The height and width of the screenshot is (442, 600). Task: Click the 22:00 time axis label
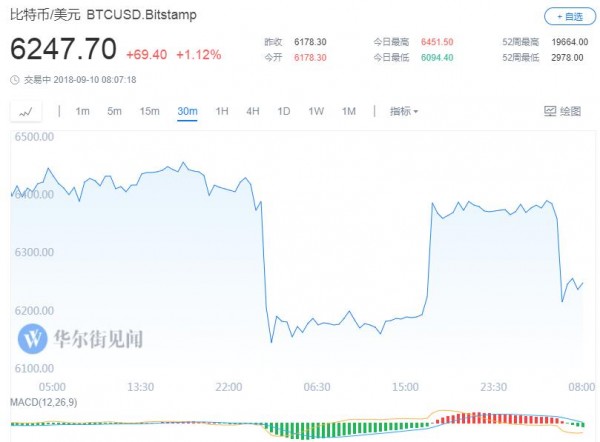(x=229, y=387)
